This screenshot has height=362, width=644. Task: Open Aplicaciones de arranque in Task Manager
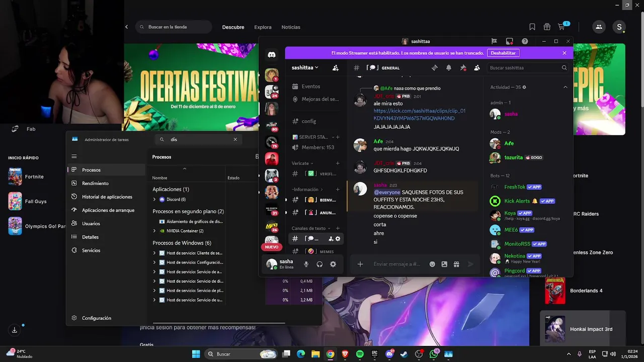tap(106, 210)
